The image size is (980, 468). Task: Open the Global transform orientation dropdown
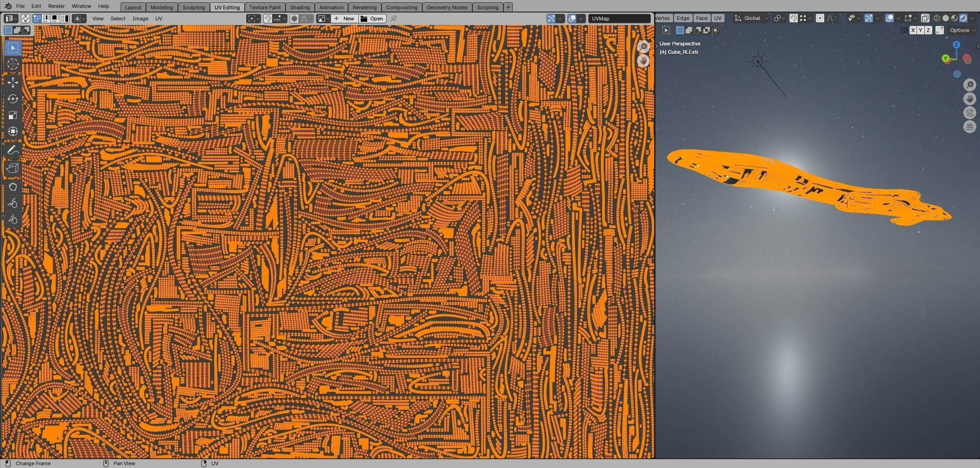(x=751, y=18)
